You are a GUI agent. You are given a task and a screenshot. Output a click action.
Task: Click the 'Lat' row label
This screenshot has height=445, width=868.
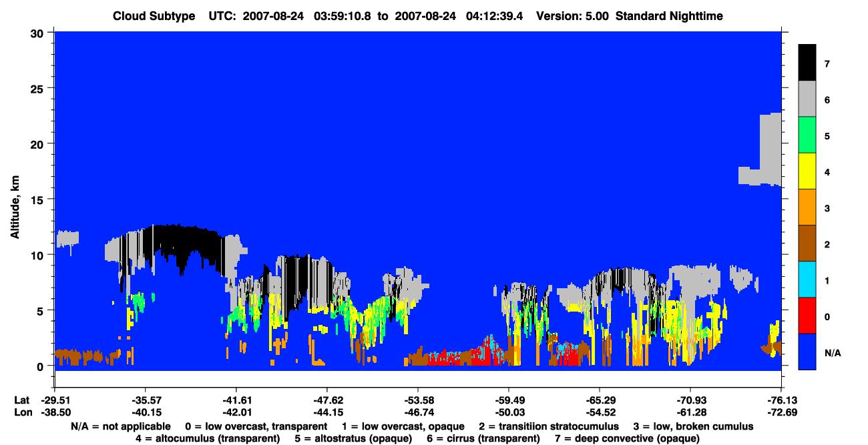coord(22,400)
